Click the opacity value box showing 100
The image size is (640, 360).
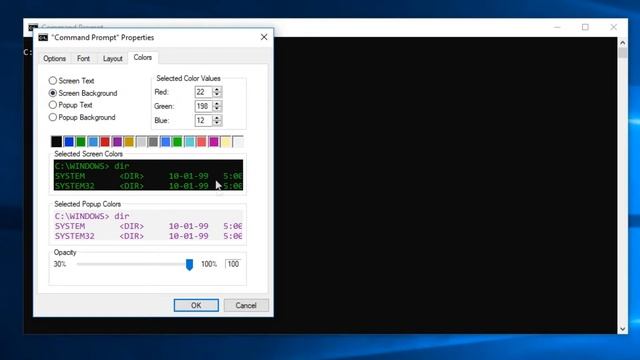click(233, 264)
